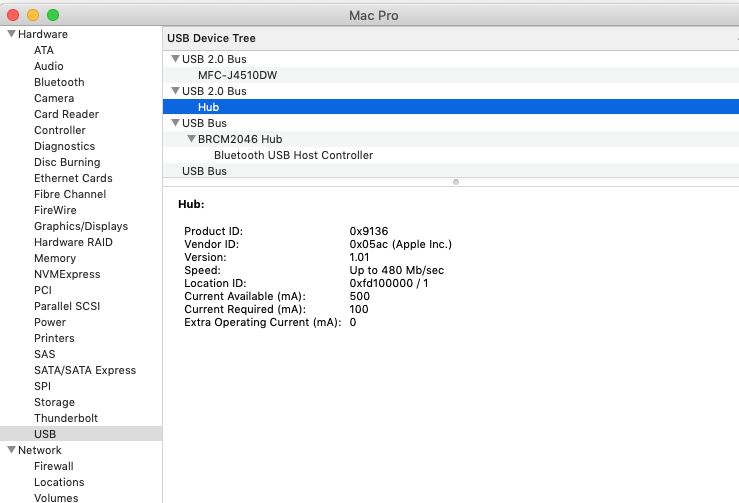Click the green zoom window button
Viewport: 739px width, 503px height.
click(53, 15)
